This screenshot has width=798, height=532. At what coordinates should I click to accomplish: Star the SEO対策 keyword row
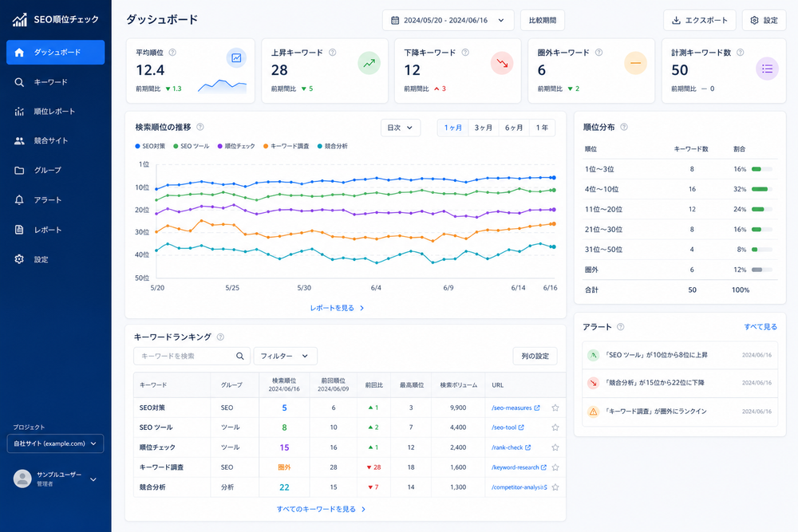click(x=555, y=408)
